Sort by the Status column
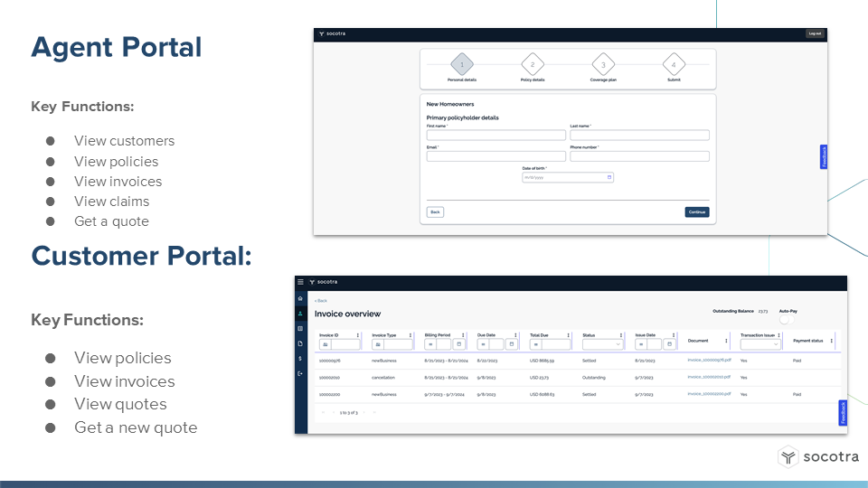Viewport: 868px width, 488px height. pos(620,335)
